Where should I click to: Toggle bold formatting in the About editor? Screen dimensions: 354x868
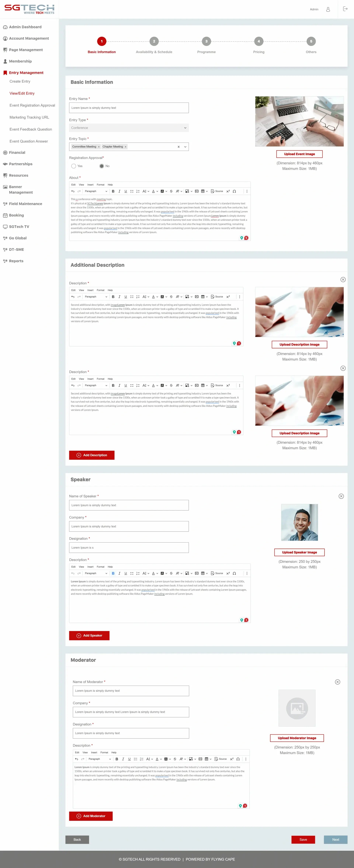[113, 191]
